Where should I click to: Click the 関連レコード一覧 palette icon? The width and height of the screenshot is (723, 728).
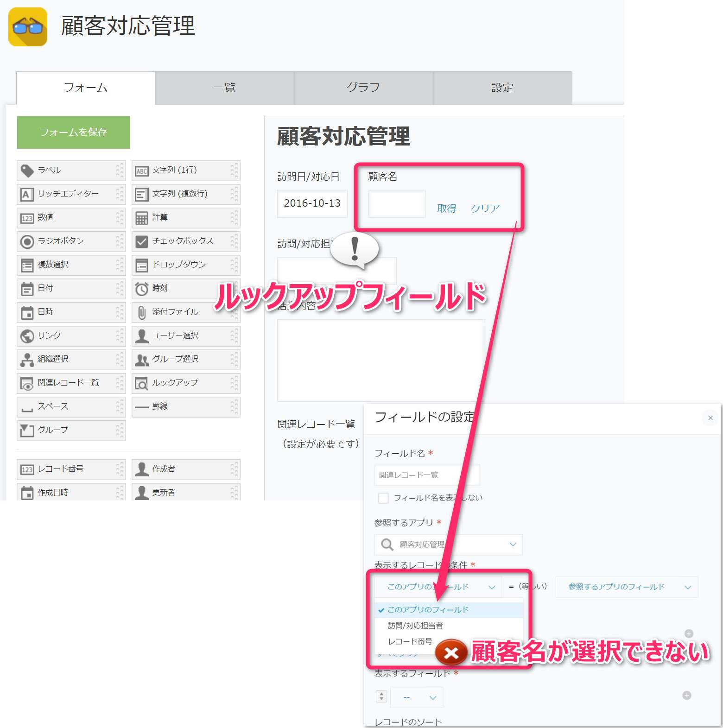tap(27, 383)
